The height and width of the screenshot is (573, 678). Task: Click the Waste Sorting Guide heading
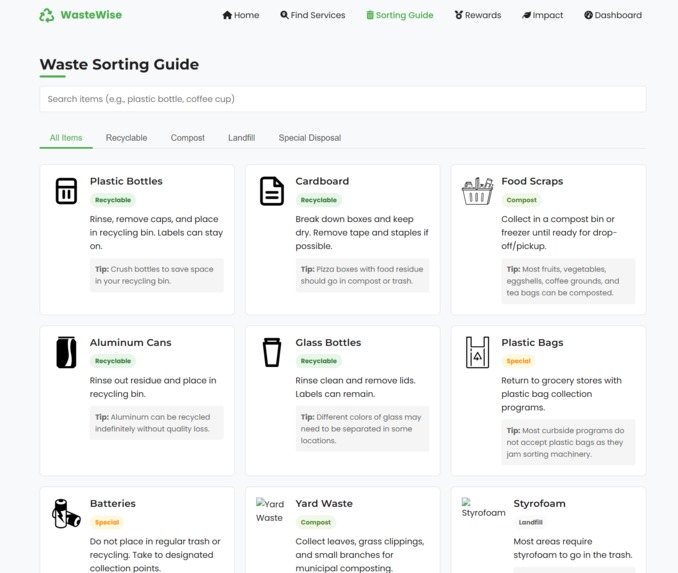click(119, 64)
